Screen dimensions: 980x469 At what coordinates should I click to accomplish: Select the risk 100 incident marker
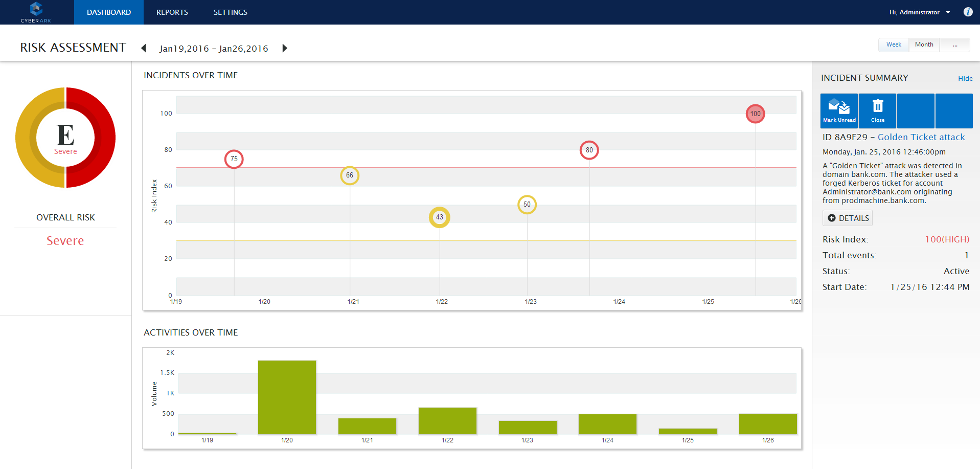tap(755, 114)
